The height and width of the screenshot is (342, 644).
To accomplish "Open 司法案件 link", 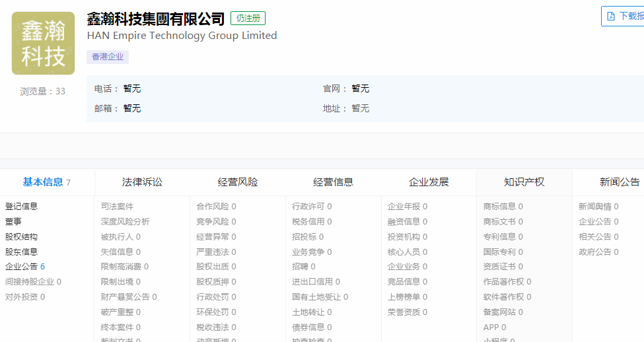I will pos(117,207).
